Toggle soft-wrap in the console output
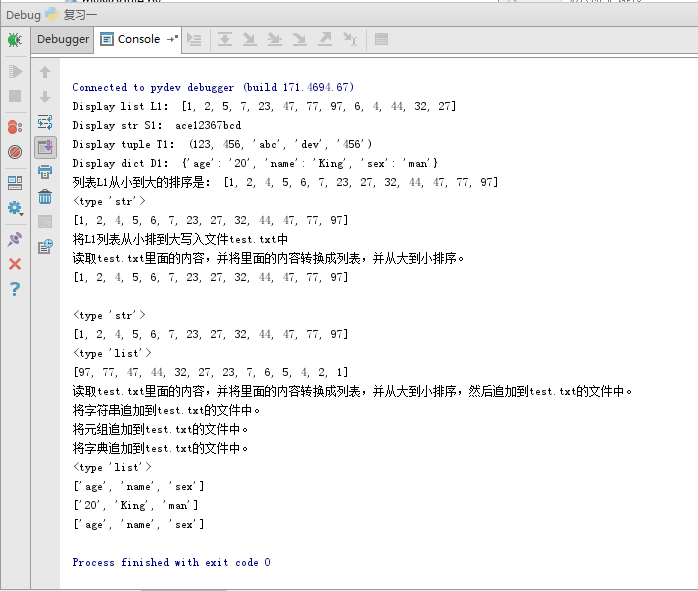 [45, 122]
